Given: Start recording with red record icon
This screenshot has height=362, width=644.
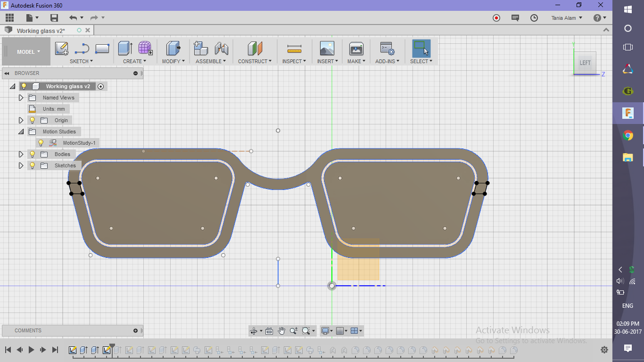Looking at the screenshot, I should tap(496, 18).
